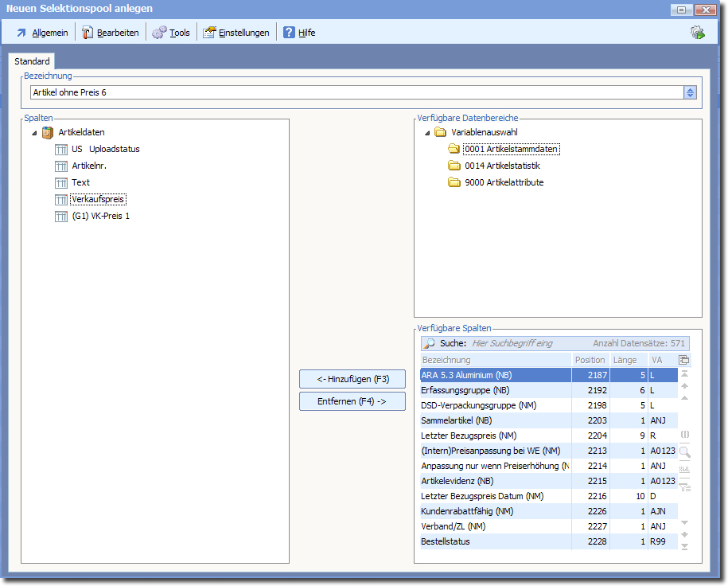Switch to the Standard tab
The image size is (728, 586).
point(32,61)
